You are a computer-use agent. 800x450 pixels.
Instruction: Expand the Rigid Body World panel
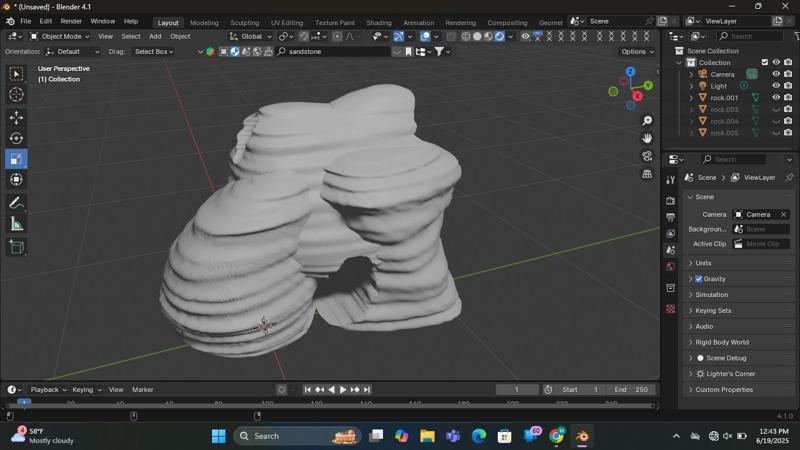pos(722,342)
